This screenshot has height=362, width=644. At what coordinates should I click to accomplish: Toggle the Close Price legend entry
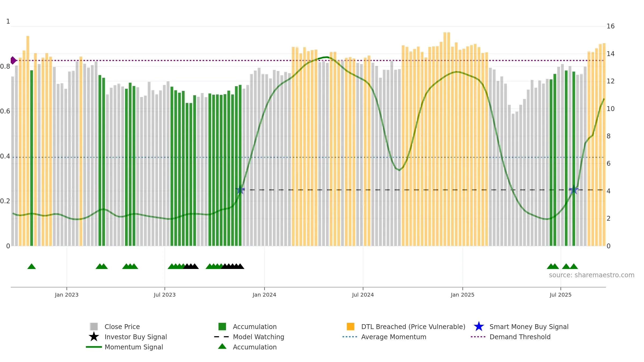[x=122, y=327]
